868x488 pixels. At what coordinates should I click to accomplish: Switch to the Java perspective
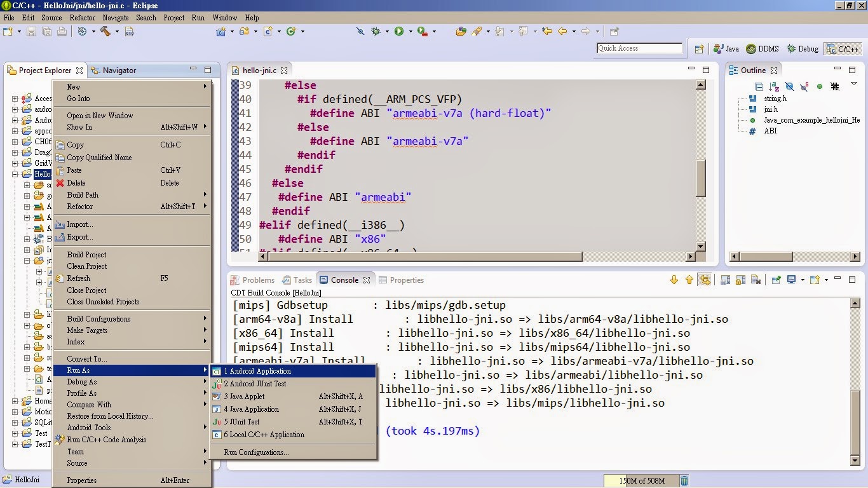pos(726,49)
